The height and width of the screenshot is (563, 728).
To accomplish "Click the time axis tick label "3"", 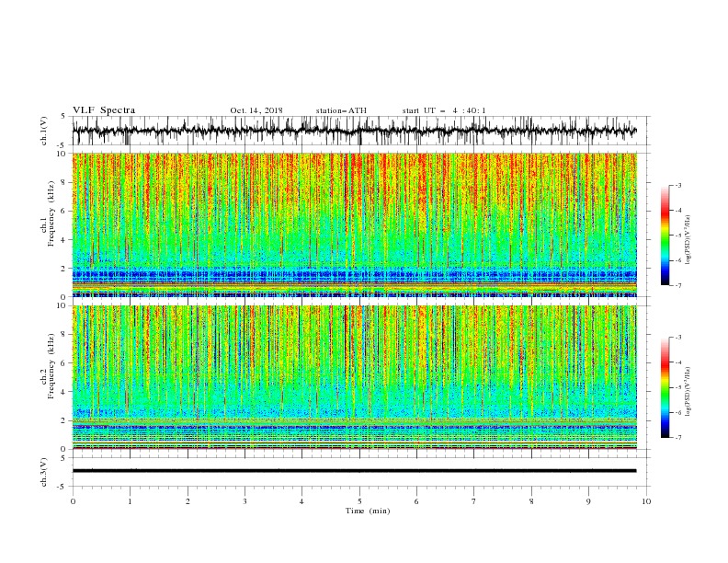I will [245, 501].
